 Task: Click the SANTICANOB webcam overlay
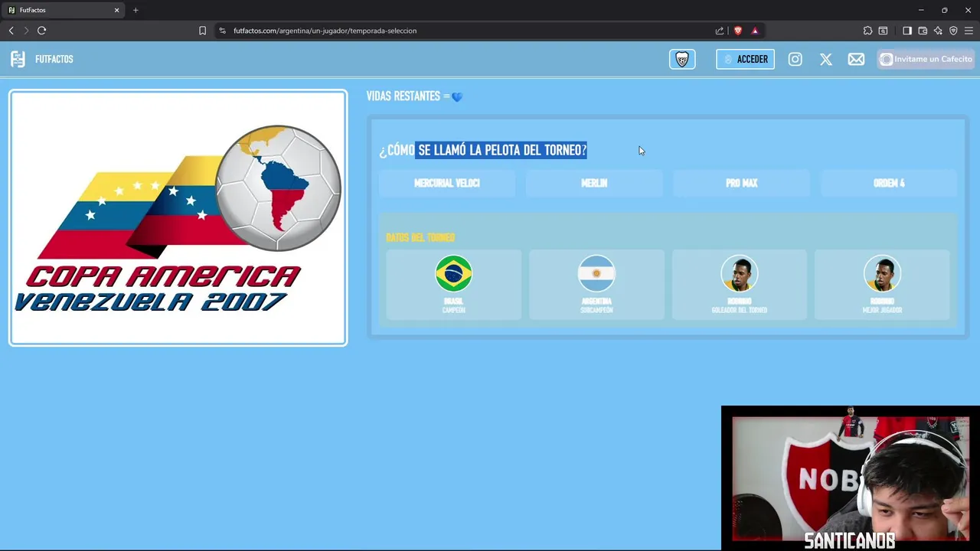tap(850, 478)
